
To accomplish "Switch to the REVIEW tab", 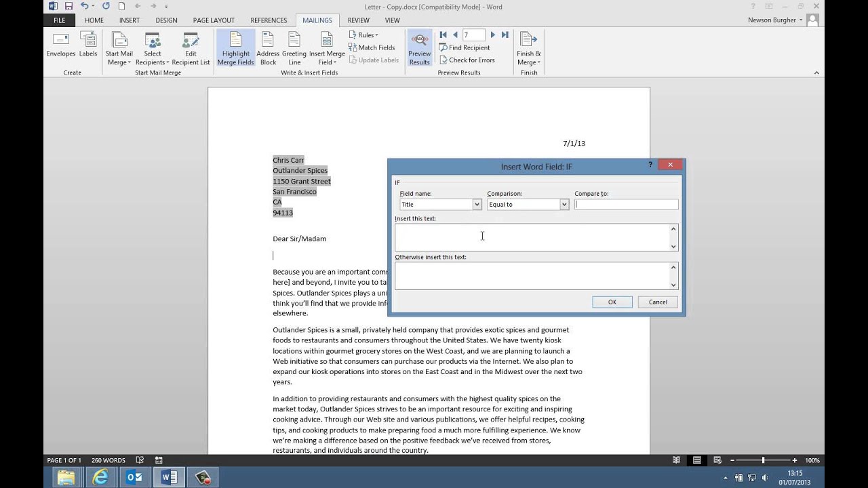I will tap(358, 20).
